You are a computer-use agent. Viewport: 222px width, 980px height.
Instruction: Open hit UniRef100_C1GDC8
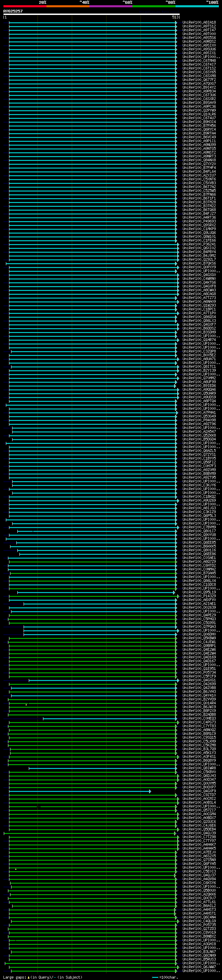point(199,585)
